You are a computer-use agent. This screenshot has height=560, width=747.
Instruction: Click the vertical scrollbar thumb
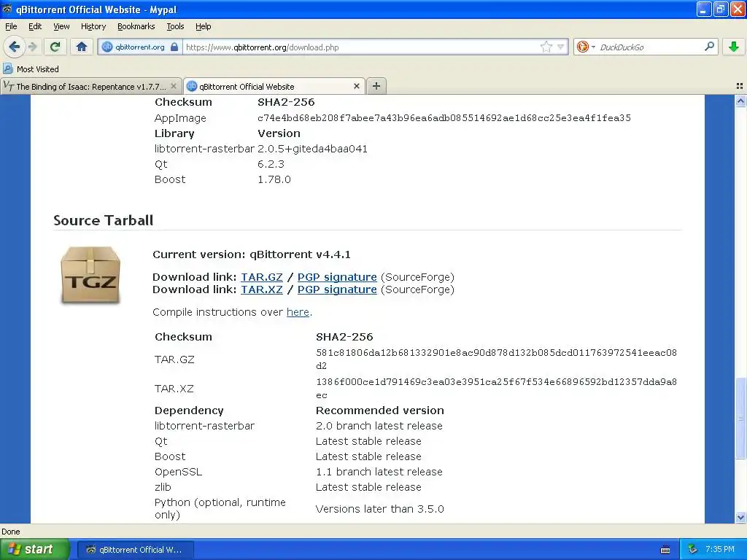click(x=740, y=418)
